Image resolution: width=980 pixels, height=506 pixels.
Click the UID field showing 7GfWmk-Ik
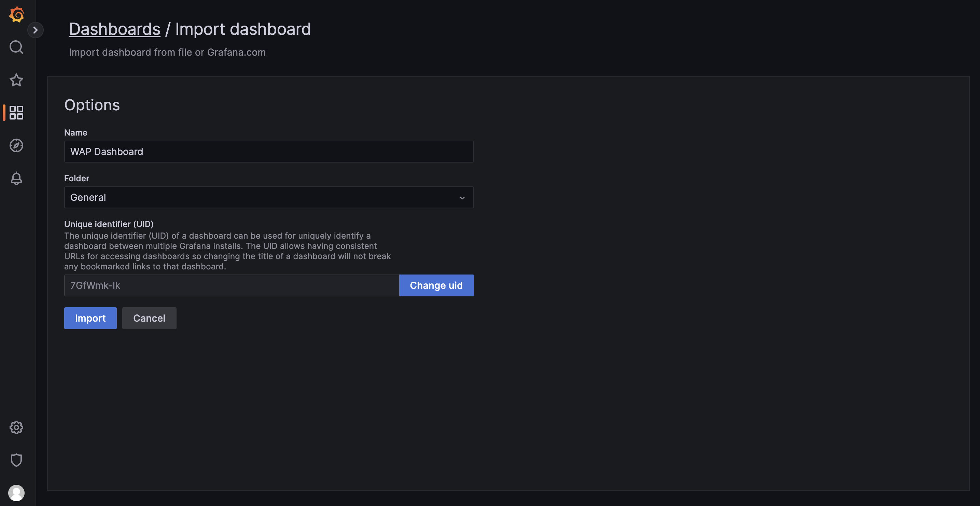pos(231,285)
